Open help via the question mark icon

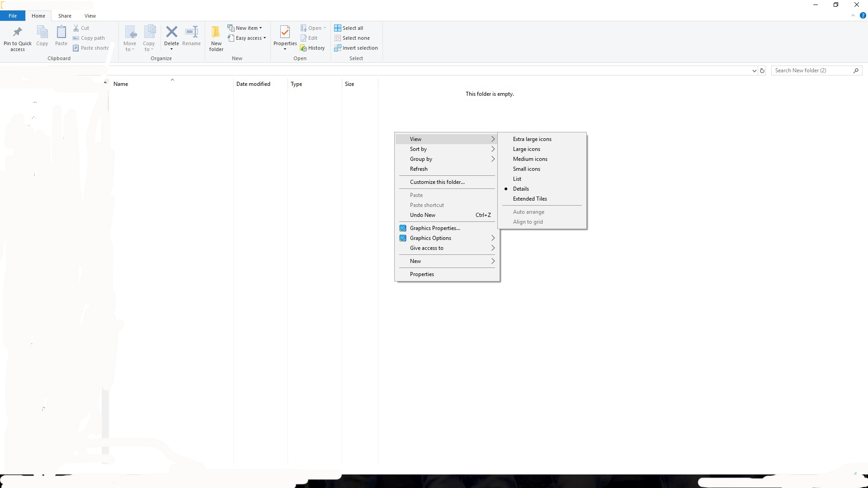[x=863, y=15]
